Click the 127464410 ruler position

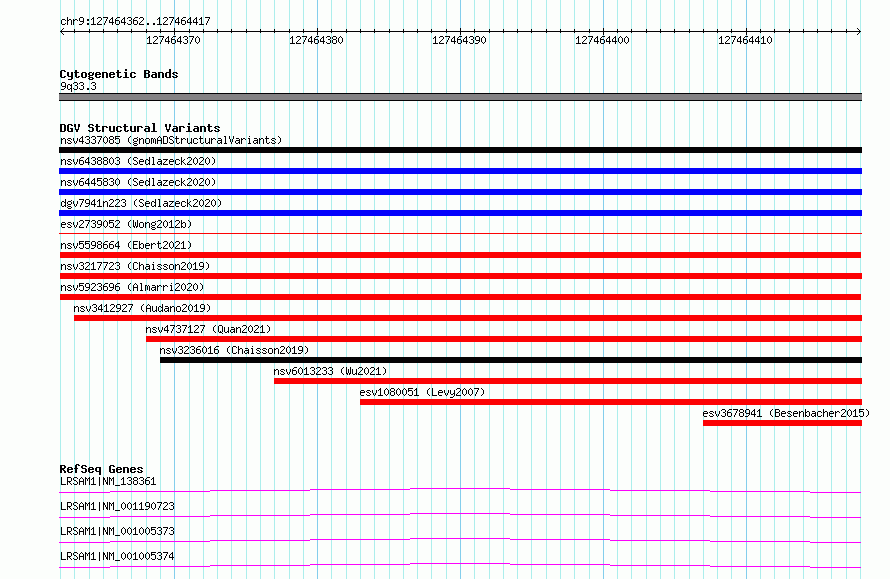click(745, 40)
